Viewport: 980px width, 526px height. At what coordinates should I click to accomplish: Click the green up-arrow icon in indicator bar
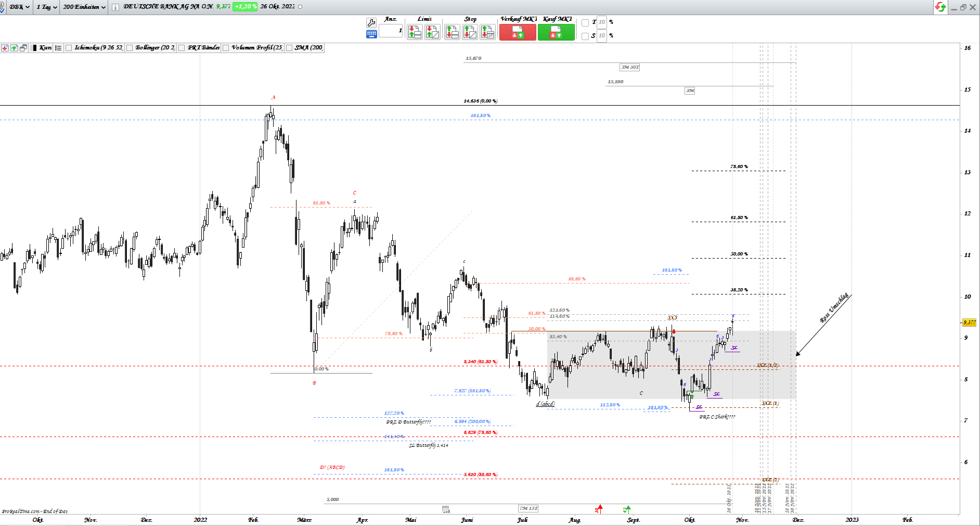coord(14,48)
